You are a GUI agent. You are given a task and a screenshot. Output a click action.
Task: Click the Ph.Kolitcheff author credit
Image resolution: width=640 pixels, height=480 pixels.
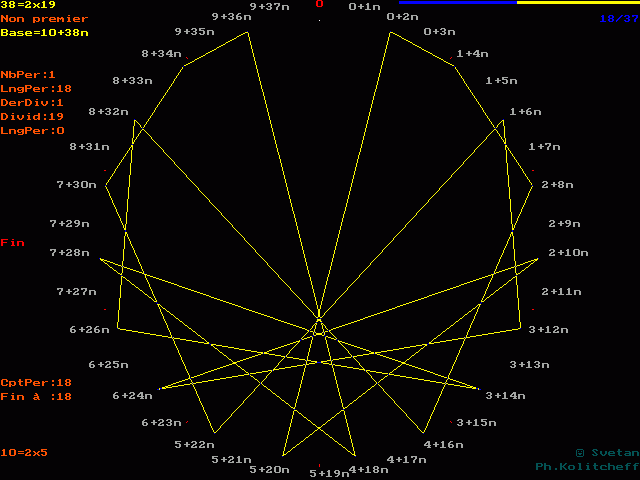587,467
